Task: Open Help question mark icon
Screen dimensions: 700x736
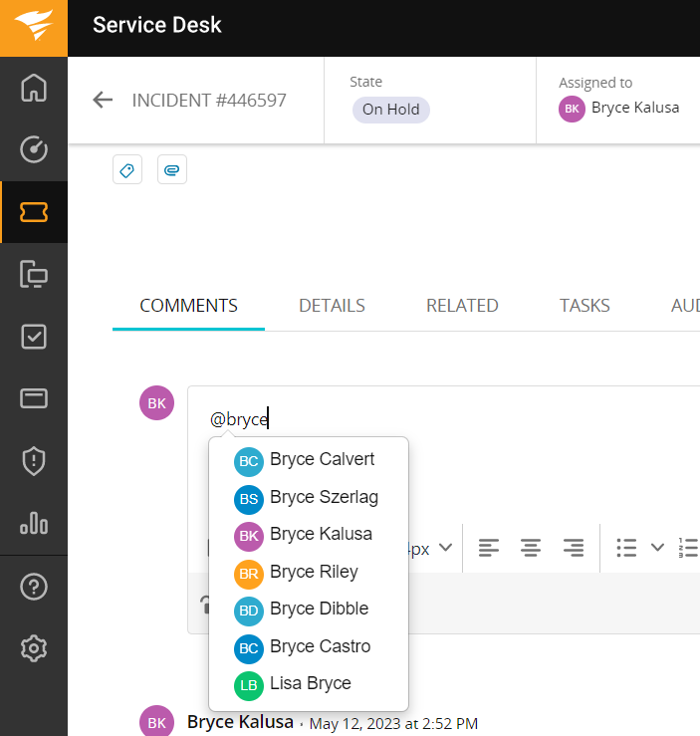Action: 34,588
